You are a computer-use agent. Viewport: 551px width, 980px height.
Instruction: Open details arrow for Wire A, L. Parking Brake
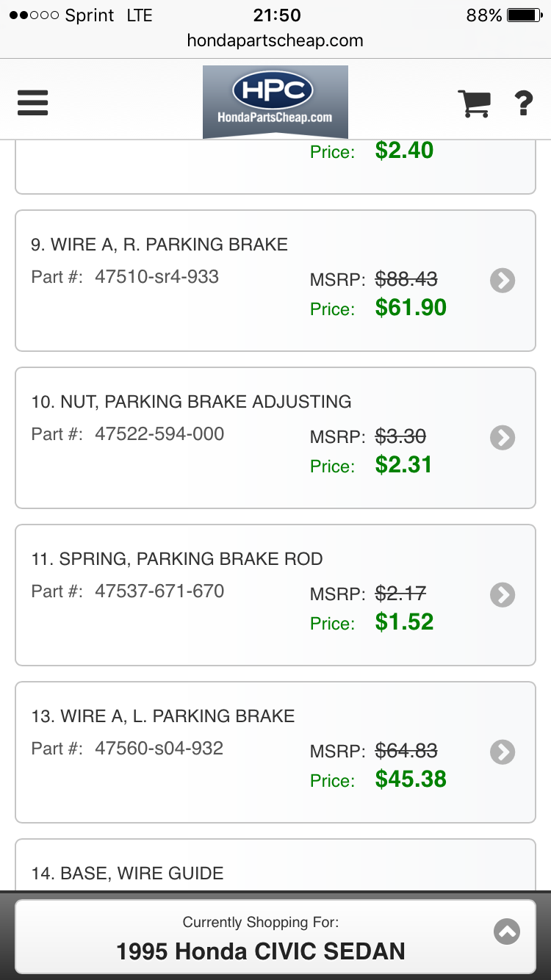[503, 752]
